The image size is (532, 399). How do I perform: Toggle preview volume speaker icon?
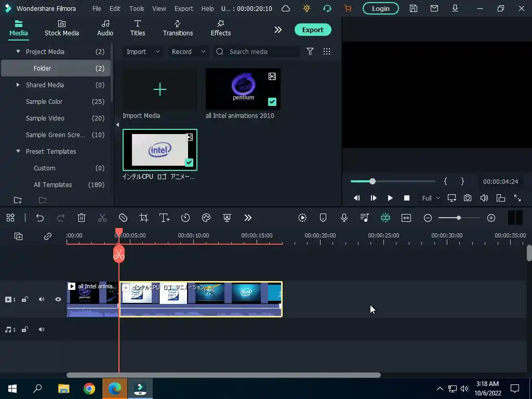pyautogui.click(x=484, y=198)
